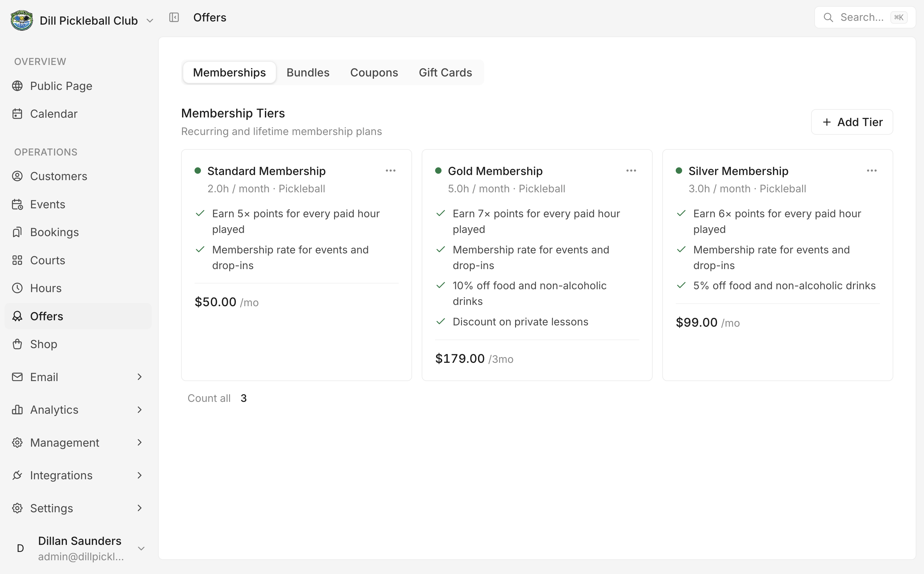Open the Hours page
This screenshot has width=924, height=574.
pos(78,288)
